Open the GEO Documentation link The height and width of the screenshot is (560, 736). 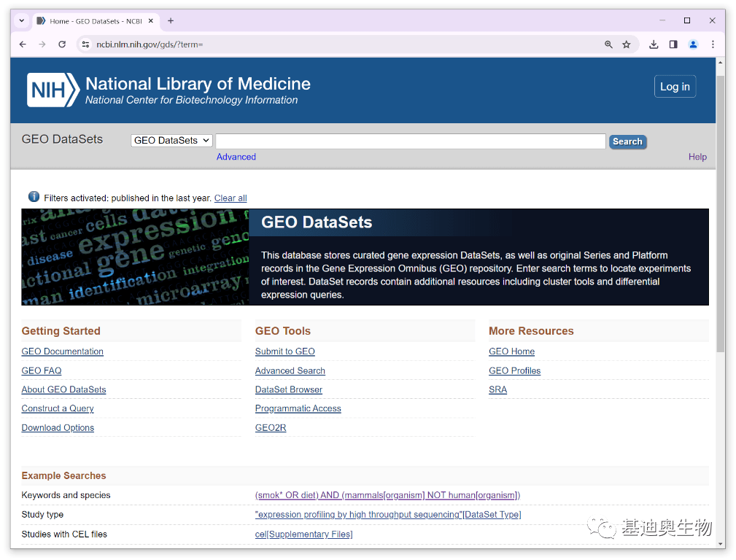click(63, 351)
